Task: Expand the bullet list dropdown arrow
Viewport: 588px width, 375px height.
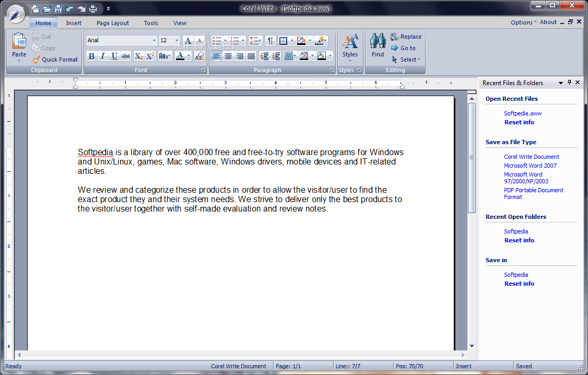Action: pyautogui.click(x=225, y=41)
